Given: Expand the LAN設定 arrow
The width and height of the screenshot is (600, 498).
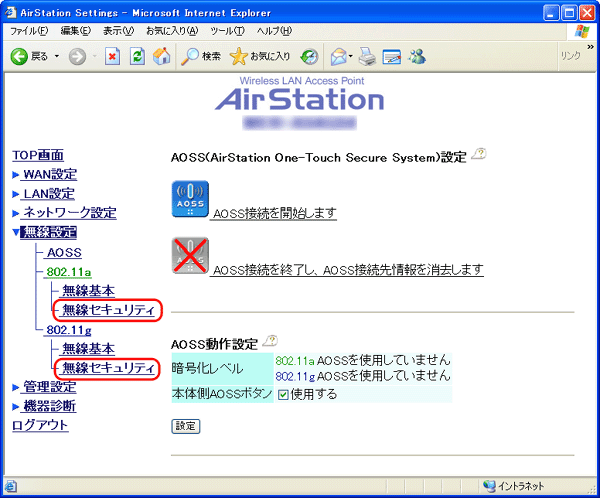Looking at the screenshot, I should click(x=15, y=194).
